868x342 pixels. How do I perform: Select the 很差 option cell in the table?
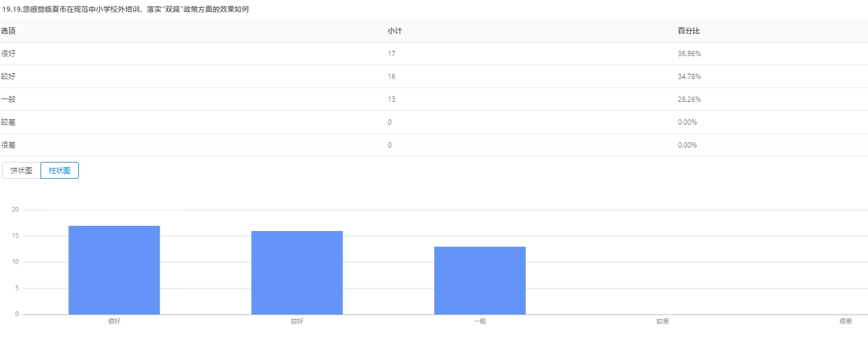[x=8, y=145]
